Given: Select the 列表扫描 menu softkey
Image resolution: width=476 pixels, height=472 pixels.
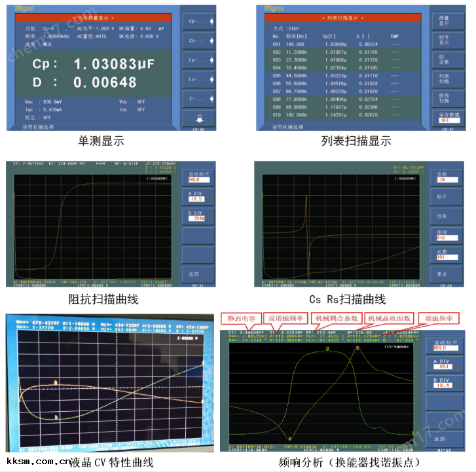Looking at the screenshot, I should click(x=447, y=79).
